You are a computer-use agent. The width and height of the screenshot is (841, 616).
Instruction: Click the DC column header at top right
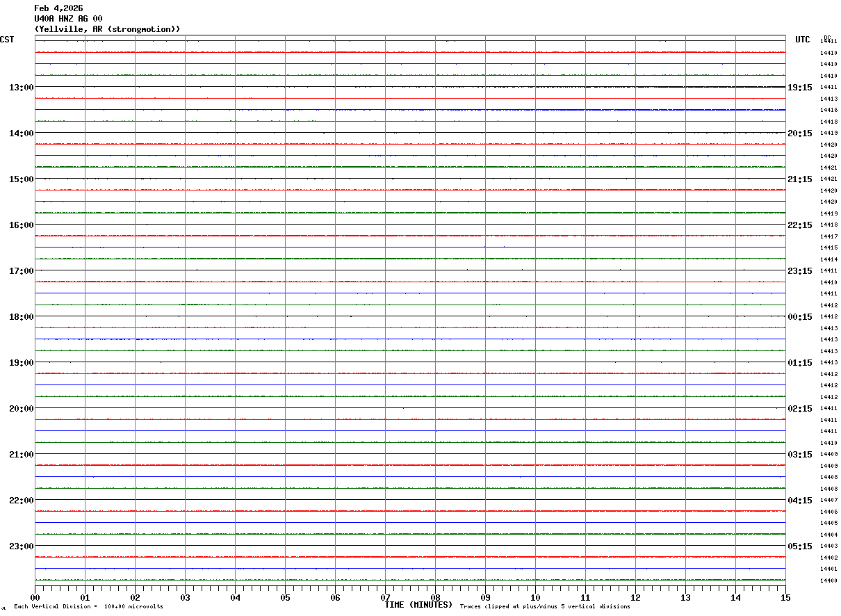click(x=827, y=38)
